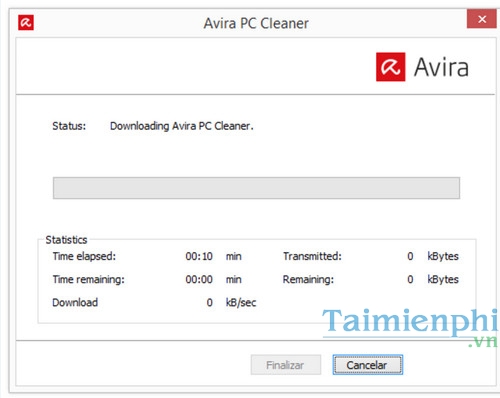The image size is (500, 398).
Task: Click the download progress bar
Action: [x=256, y=188]
